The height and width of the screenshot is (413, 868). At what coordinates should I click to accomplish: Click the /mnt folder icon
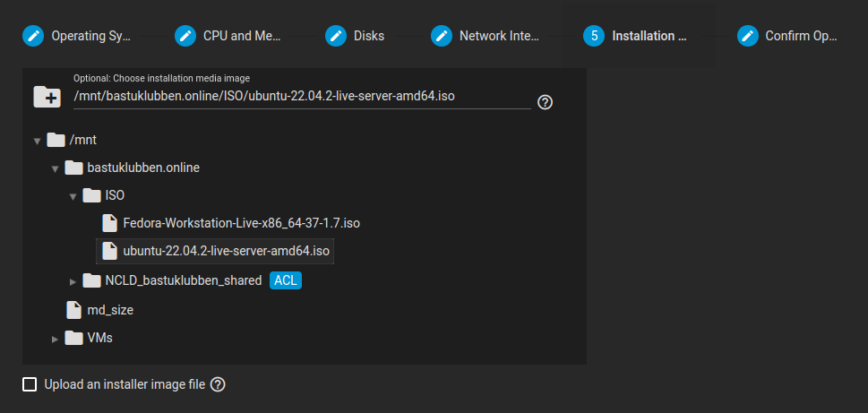56,140
